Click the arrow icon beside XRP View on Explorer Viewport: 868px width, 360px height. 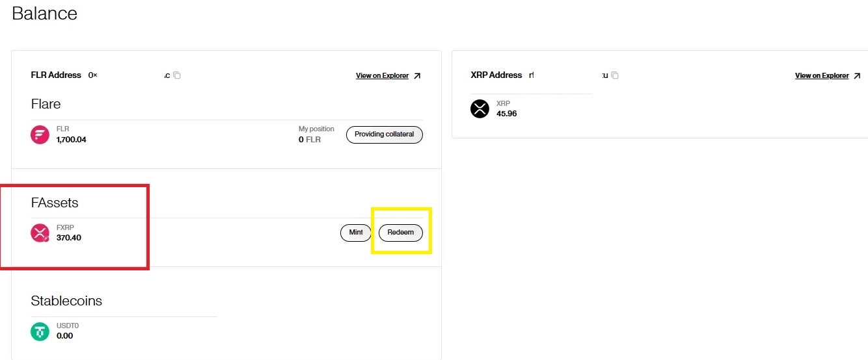point(857,76)
